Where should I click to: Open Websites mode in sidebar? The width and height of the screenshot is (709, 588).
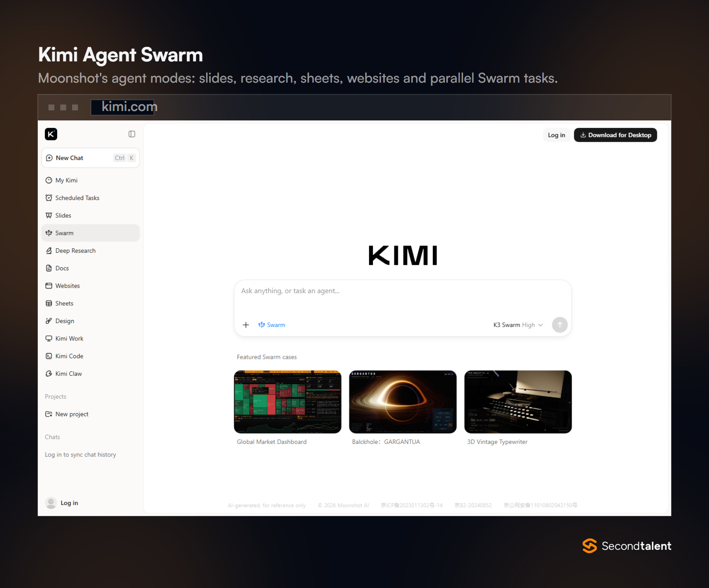[91, 286]
